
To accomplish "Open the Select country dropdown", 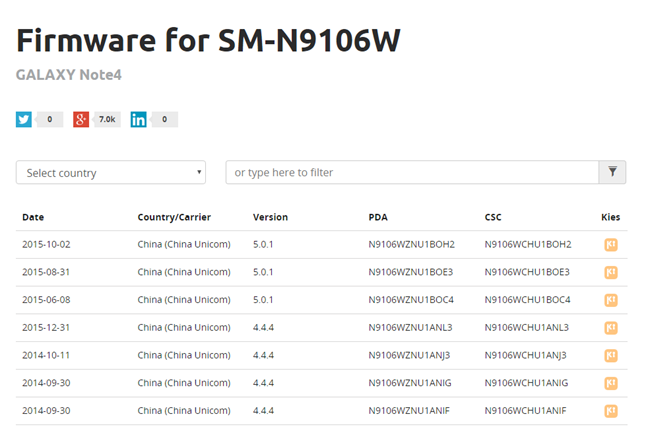I will click(x=111, y=173).
